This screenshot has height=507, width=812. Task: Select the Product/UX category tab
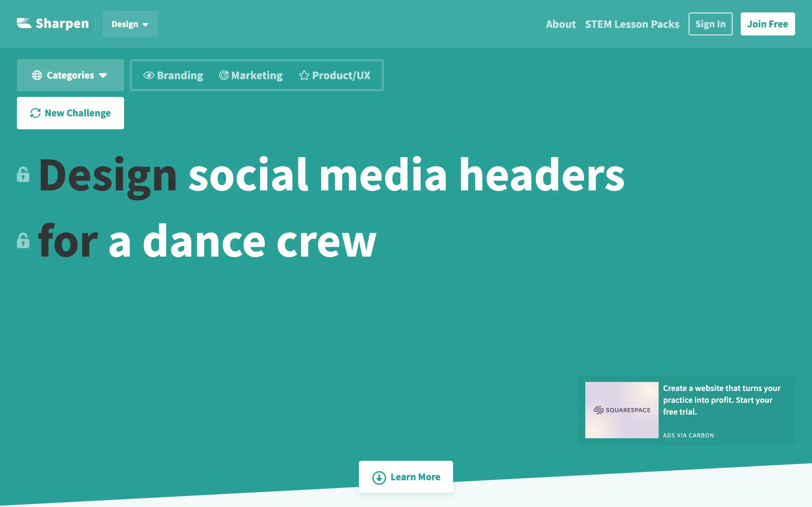(x=341, y=75)
